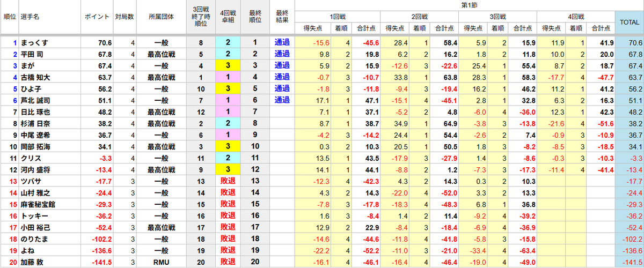The image size is (644, 268).
Task: Select 敗退 in the ツバサ row
Action: (228, 182)
